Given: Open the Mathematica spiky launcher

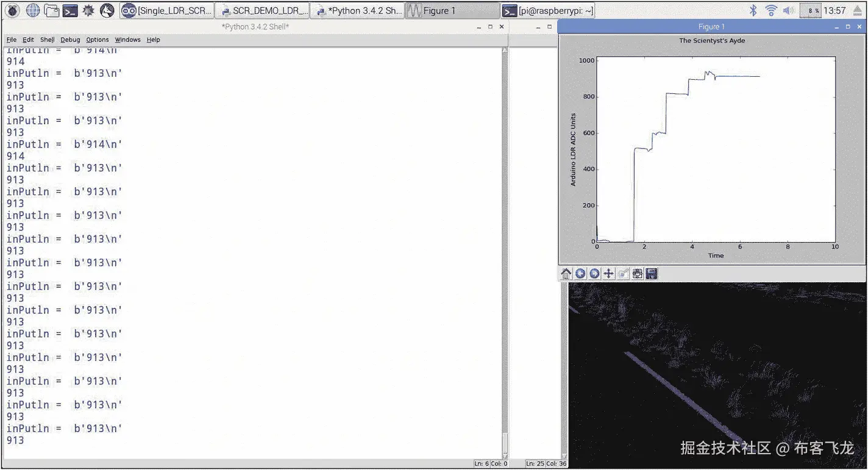Looking at the screenshot, I should 89,10.
